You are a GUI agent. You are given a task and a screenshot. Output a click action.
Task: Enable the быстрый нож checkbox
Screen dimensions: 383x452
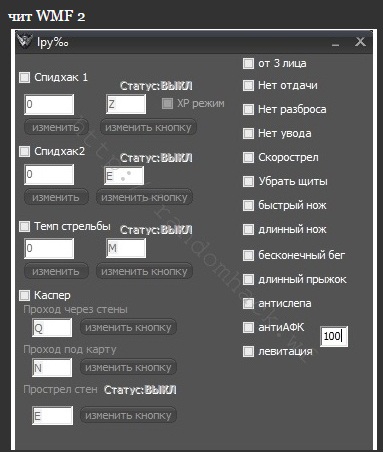(248, 205)
